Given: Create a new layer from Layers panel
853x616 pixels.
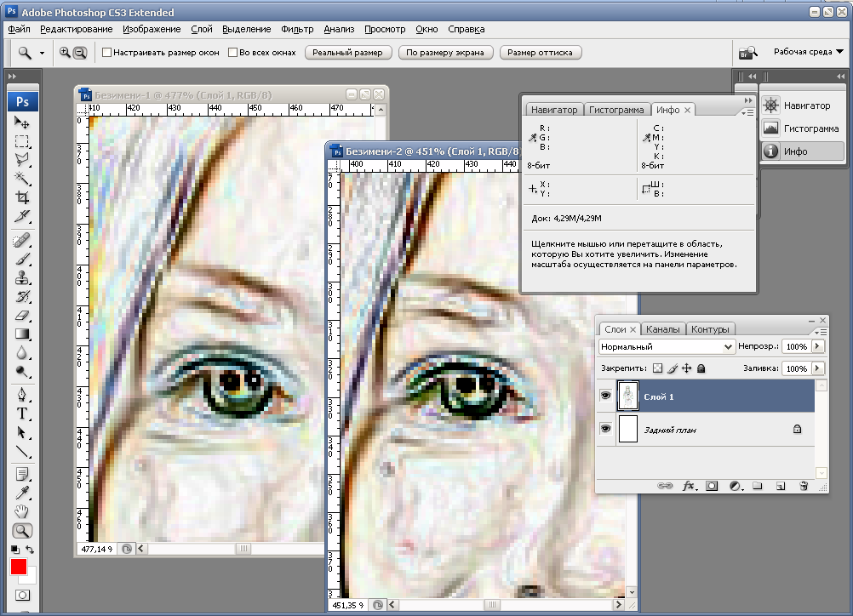Looking at the screenshot, I should (779, 486).
